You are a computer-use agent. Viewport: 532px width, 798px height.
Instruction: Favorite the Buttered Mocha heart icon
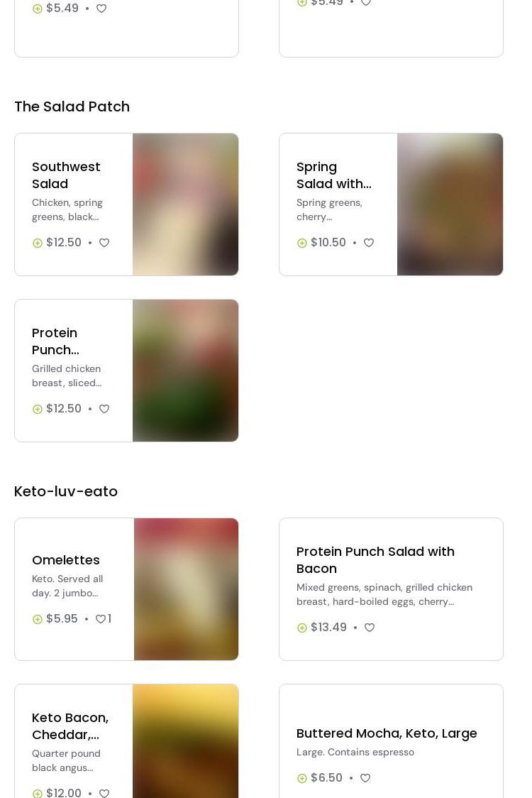pyautogui.click(x=365, y=778)
